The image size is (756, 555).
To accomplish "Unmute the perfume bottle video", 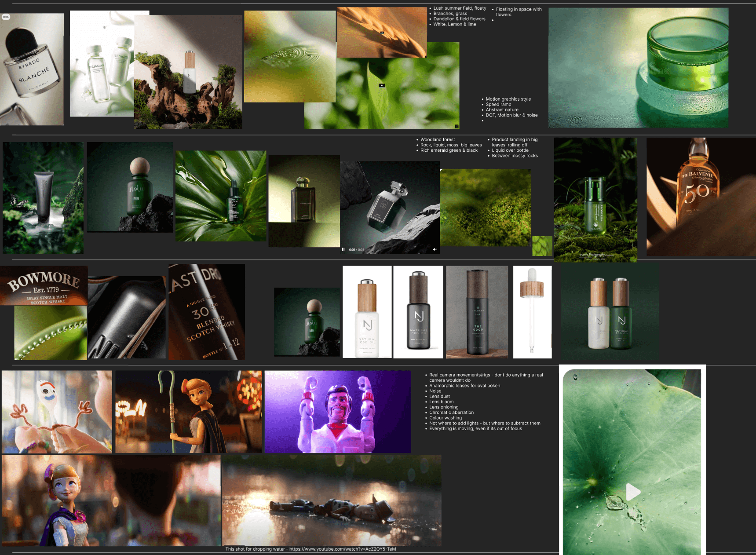I will click(x=435, y=249).
